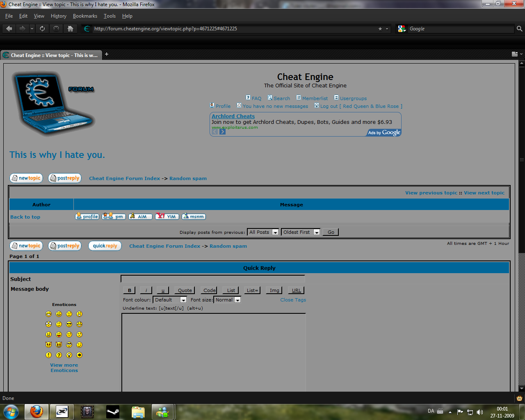Image resolution: width=525 pixels, height=420 pixels.
Task: Click the search magnifier beside Google box
Action: click(519, 29)
